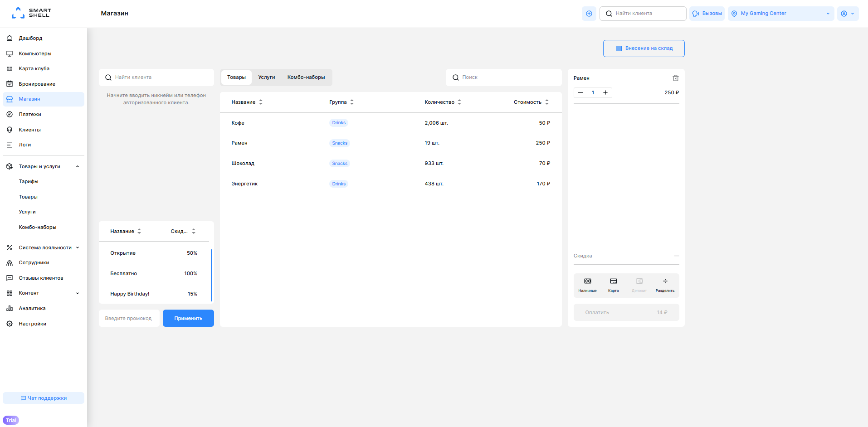Sort products by Группа column
Viewport: 868px width, 427px height.
[x=341, y=102]
